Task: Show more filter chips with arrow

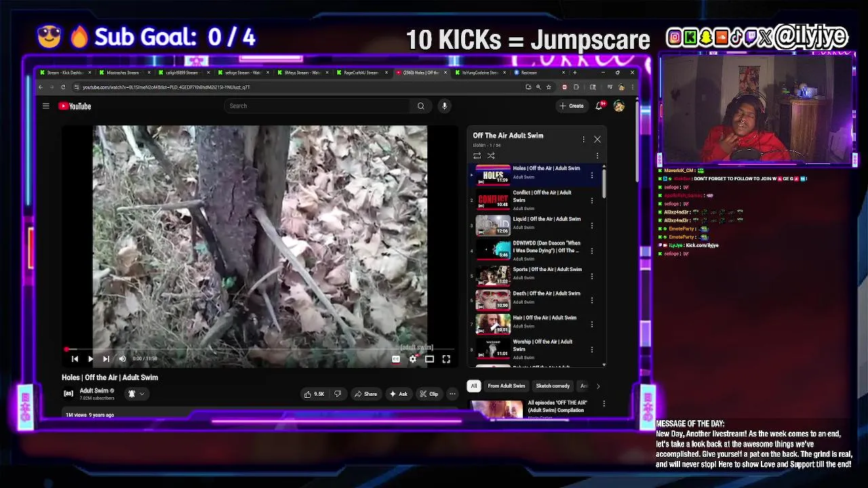Action: 597,386
